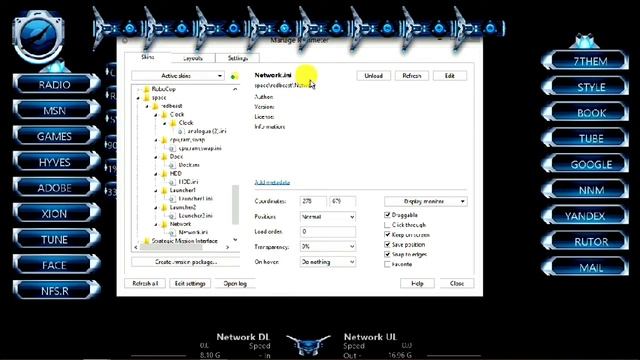This screenshot has height=360, width=640.
Task: Open the RUTOR launcher button
Action: tap(586, 242)
